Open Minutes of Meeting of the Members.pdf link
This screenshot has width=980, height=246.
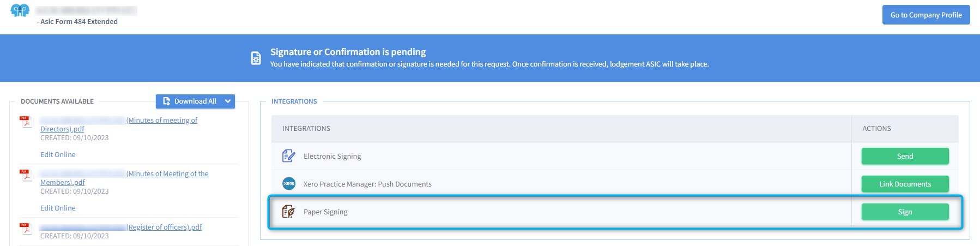click(x=124, y=178)
